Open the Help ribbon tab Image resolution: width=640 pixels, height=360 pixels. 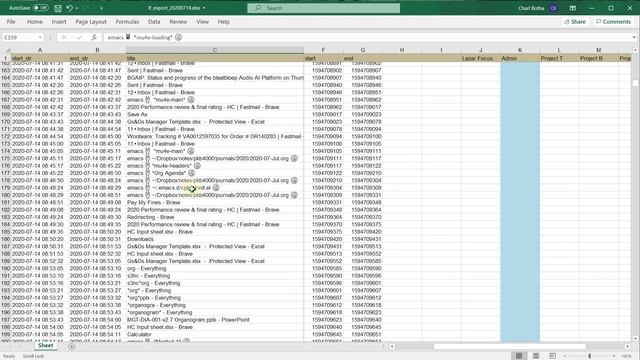pos(223,22)
